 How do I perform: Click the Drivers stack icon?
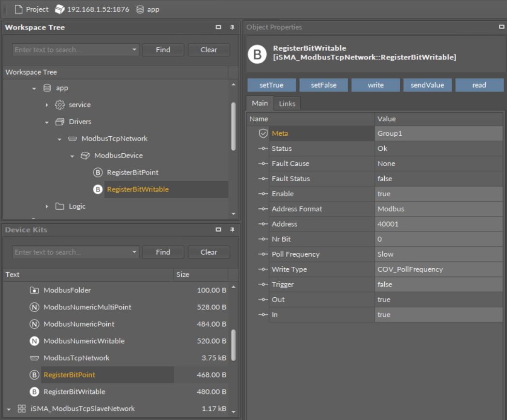(59, 122)
